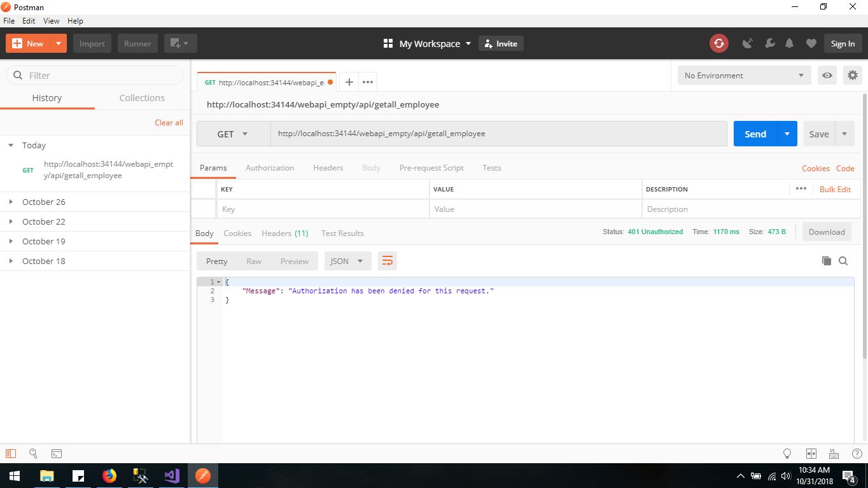Select the Authorization request tab
The width and height of the screenshot is (868, 488).
click(x=270, y=168)
